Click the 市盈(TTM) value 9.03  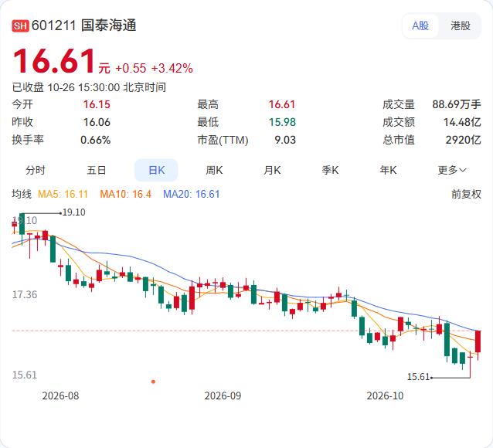(x=285, y=140)
